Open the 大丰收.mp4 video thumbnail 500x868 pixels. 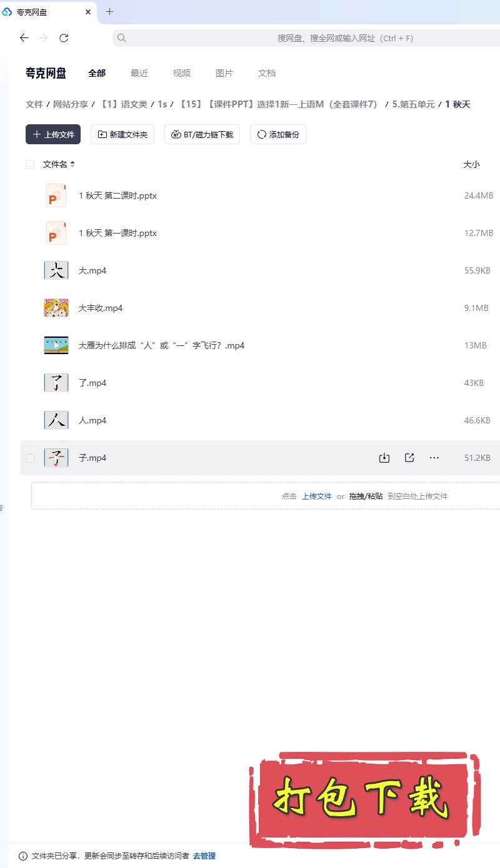[56, 308]
